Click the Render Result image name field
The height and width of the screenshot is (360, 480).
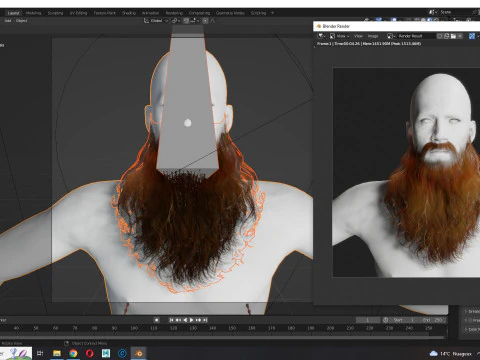[x=416, y=36]
